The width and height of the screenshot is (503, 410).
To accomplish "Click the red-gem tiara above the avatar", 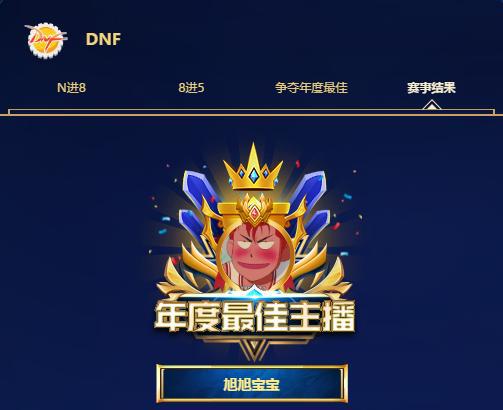I will click(255, 209).
